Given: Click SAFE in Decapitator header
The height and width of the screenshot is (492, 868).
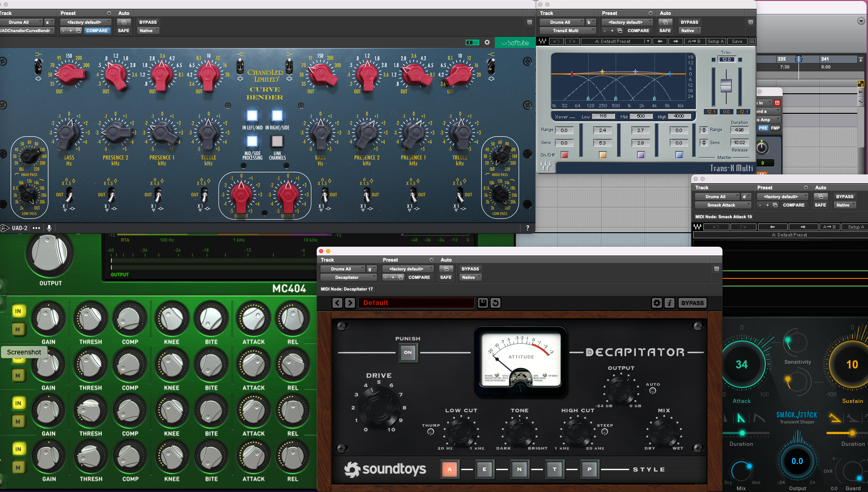Looking at the screenshot, I should pyautogui.click(x=446, y=277).
